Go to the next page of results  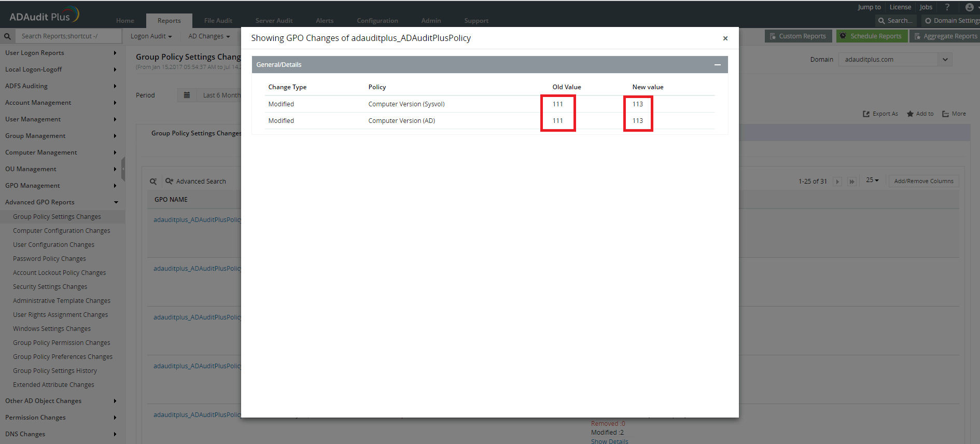[837, 182]
